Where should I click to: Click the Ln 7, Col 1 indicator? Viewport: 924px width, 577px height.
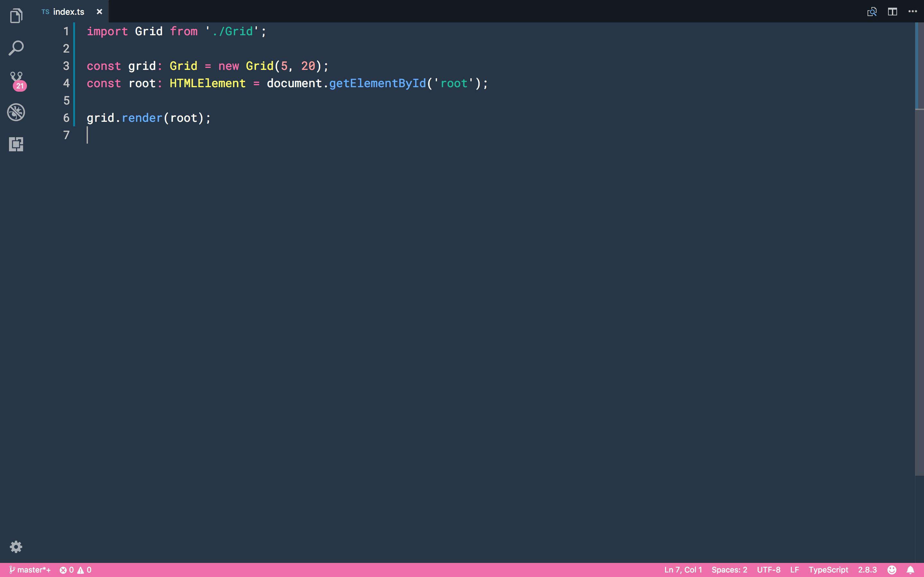click(x=683, y=570)
